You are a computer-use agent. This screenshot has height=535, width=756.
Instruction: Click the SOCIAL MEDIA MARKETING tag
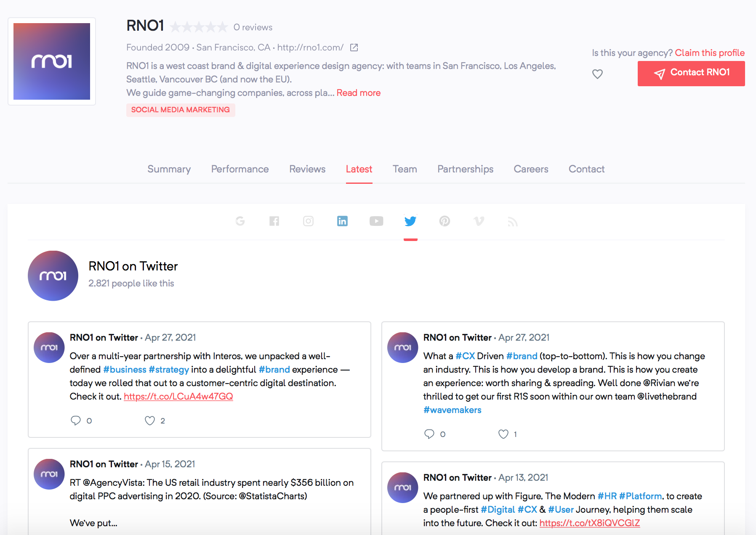(181, 110)
